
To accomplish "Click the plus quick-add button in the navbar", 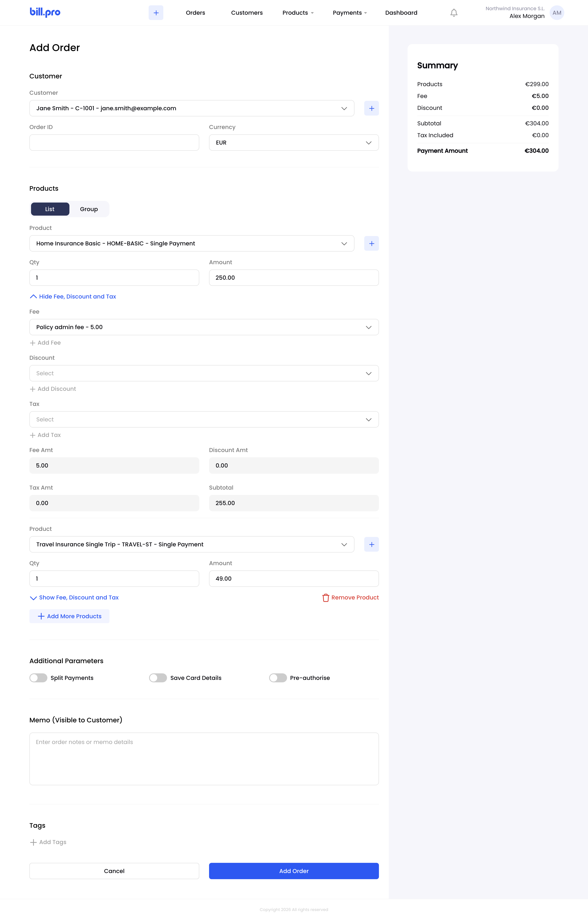I will 156,13.
